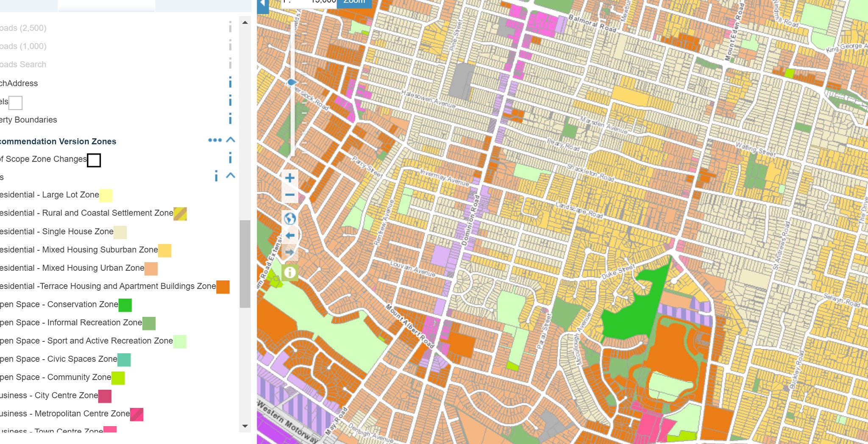Collapse the Recommendation Version Zones group
Image resolution: width=868 pixels, height=444 pixels.
click(x=231, y=140)
